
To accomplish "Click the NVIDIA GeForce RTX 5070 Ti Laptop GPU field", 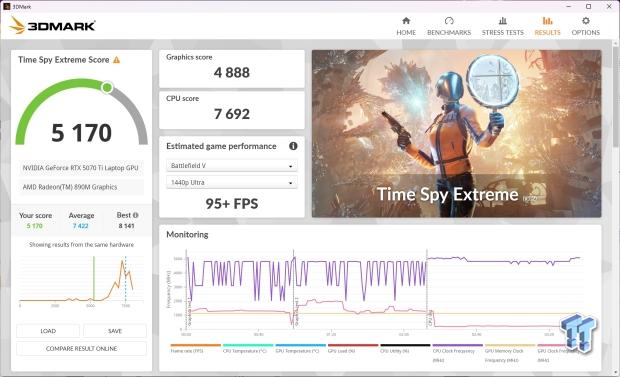I will pos(81,168).
